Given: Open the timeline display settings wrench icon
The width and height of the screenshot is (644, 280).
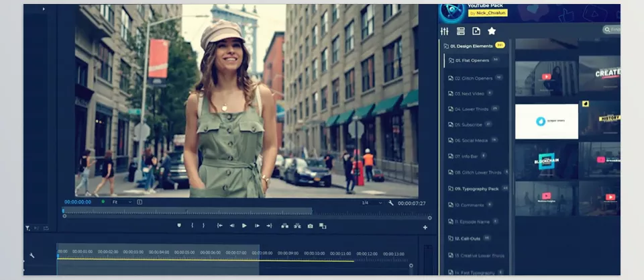Looking at the screenshot, I should pyautogui.click(x=32, y=256).
